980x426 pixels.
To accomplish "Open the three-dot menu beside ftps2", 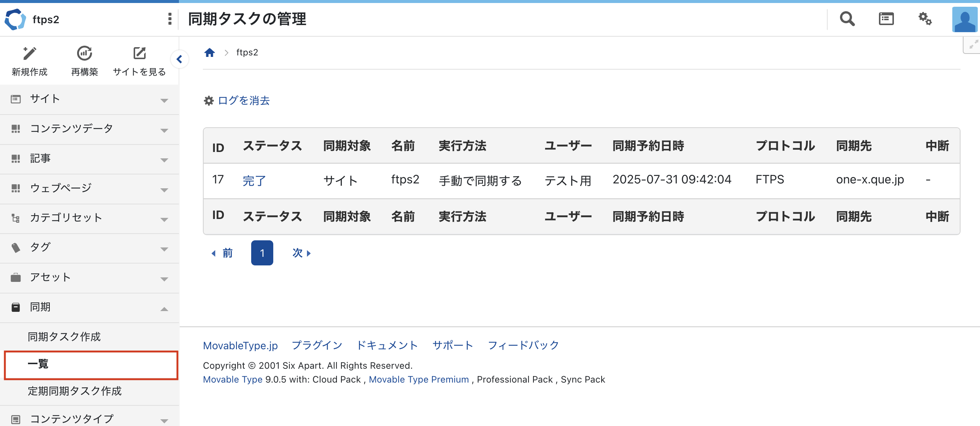I will 170,19.
